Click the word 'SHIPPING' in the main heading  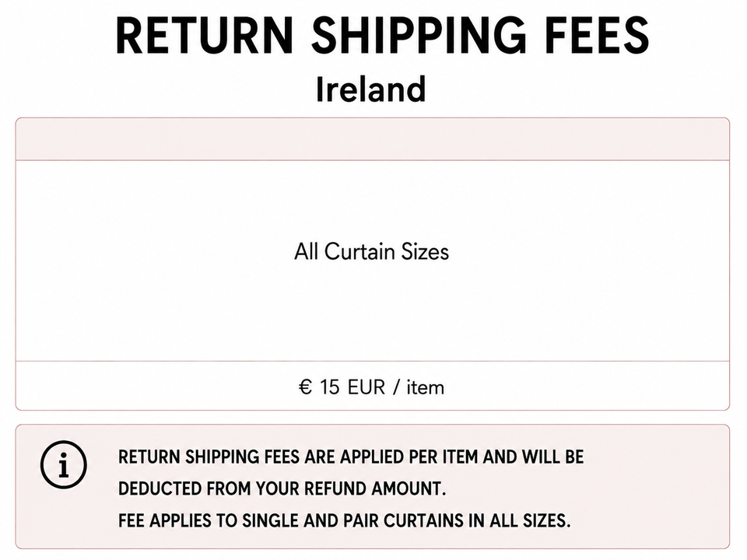coord(419,35)
